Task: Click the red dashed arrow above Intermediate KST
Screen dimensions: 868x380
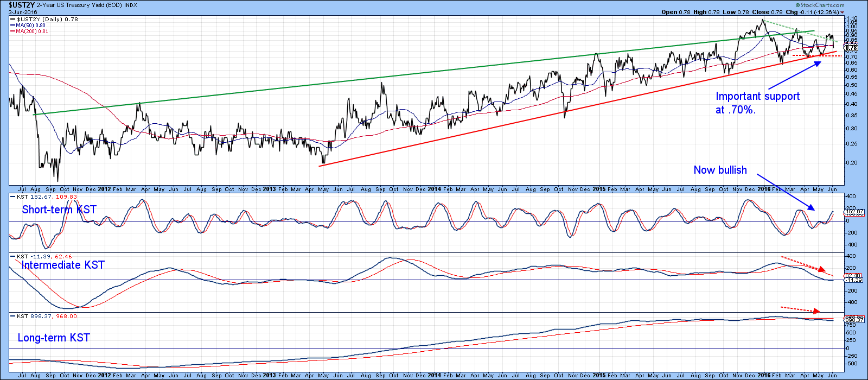Action: [803, 263]
